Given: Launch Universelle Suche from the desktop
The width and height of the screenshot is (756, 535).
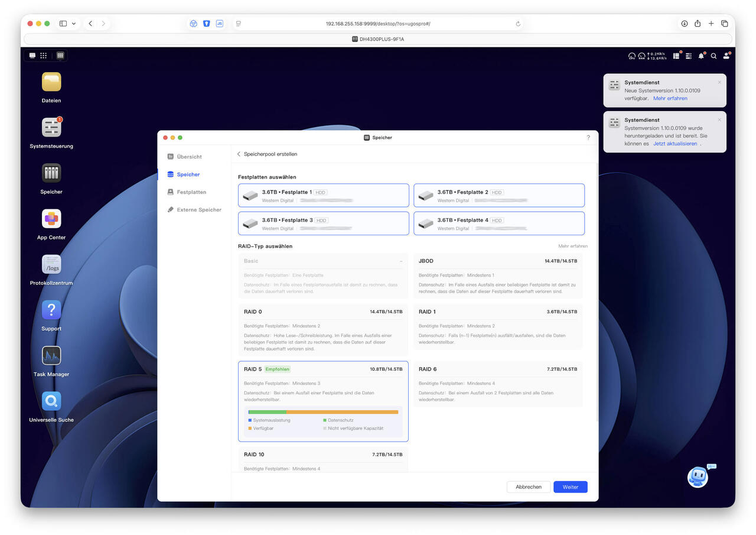Looking at the screenshot, I should tap(51, 401).
